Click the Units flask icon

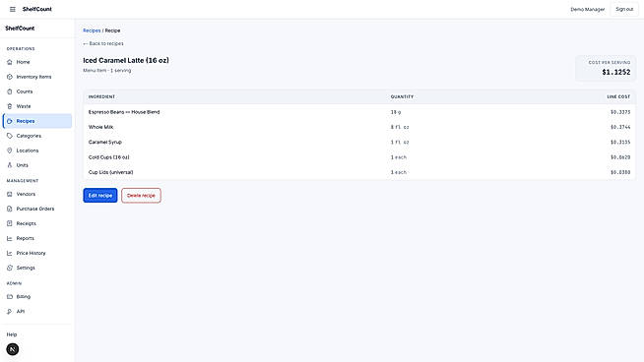[10, 165]
